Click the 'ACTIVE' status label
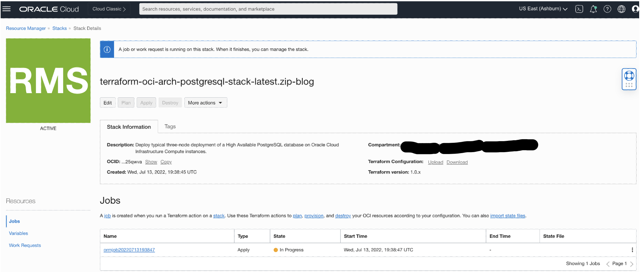 48,128
